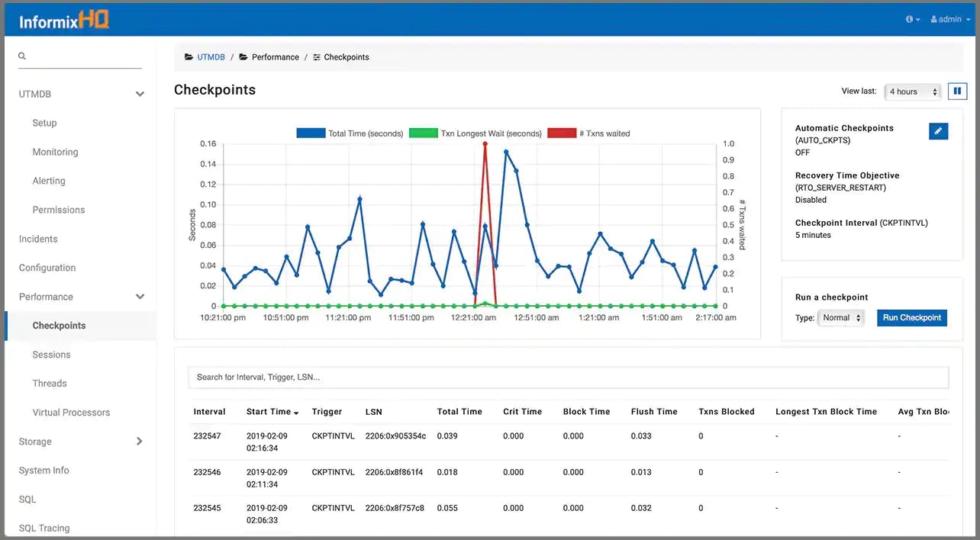Open the View last time range dropdown
The width and height of the screenshot is (980, 540).
pos(912,91)
